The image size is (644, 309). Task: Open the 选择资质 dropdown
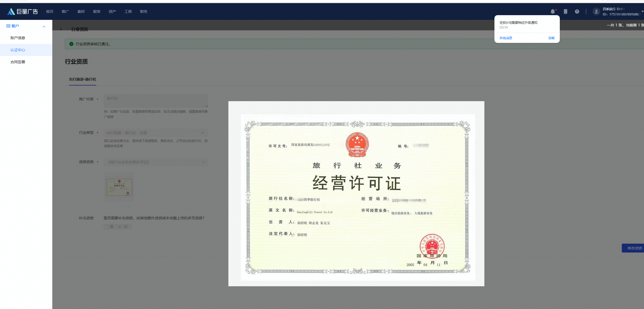[156, 162]
